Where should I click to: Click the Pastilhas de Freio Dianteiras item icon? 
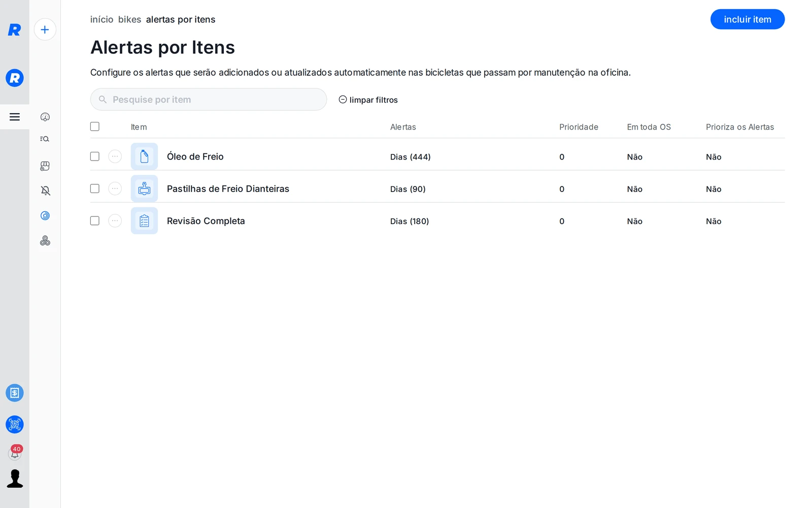[144, 188]
